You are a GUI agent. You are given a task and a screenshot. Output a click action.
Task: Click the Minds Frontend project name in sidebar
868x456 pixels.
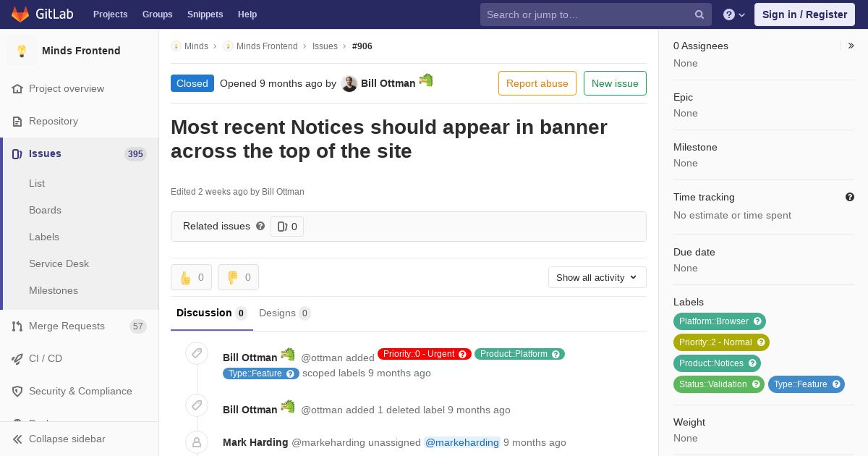81,51
